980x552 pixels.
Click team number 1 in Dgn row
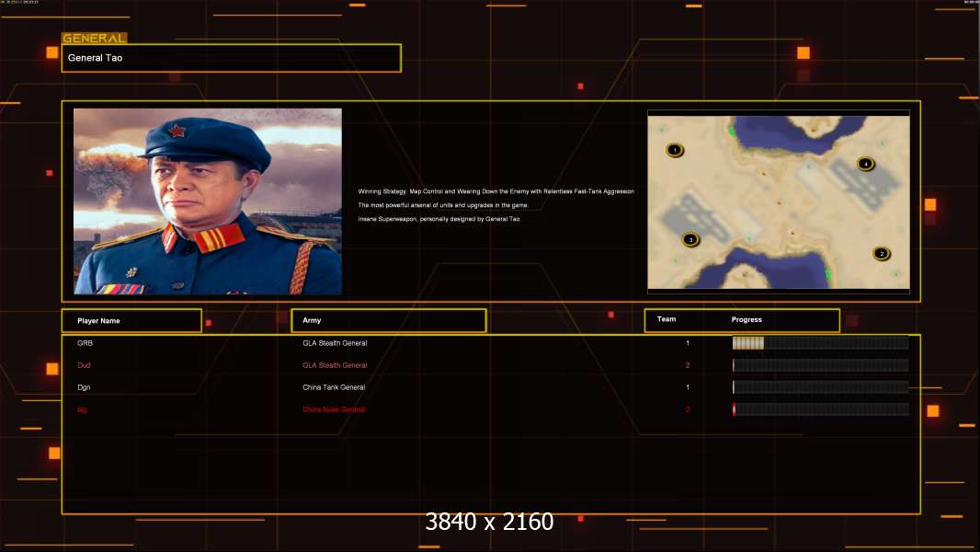(x=688, y=387)
